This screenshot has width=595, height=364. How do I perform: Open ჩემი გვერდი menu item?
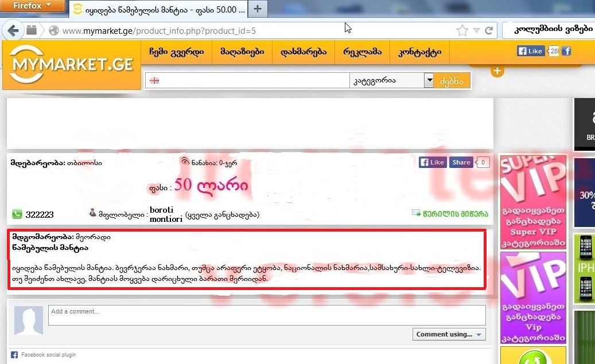coord(176,52)
